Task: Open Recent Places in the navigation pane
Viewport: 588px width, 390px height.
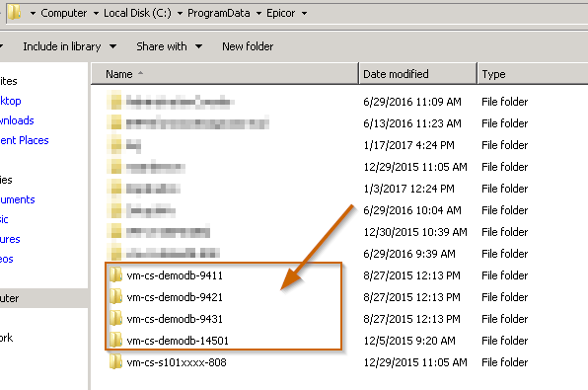Action: tap(25, 140)
